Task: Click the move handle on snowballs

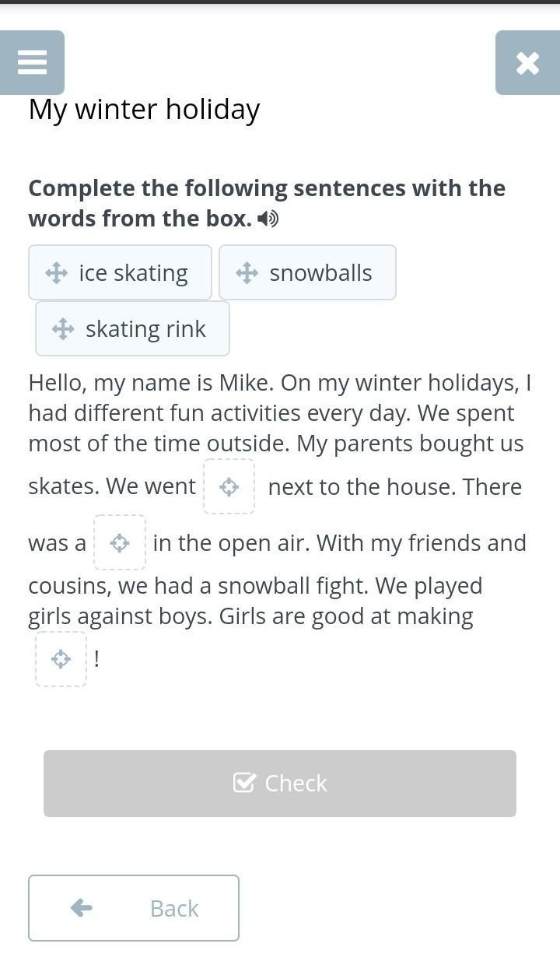Action: [x=247, y=273]
